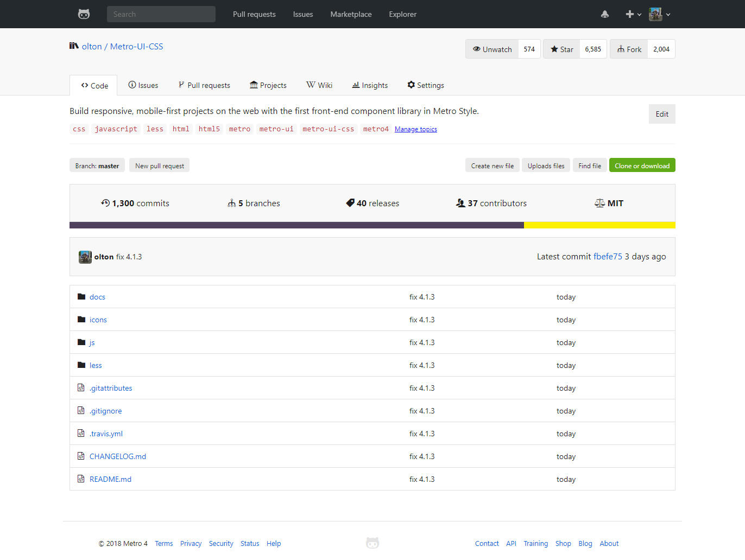Open notifications via the bell icon

tap(605, 14)
